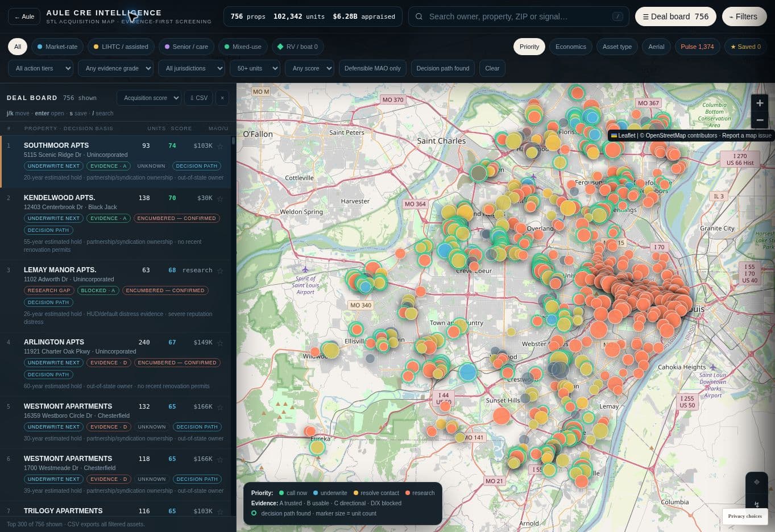This screenshot has height=532, width=775.
Task: Open the All action tiers dropdown
Action: (x=40, y=68)
